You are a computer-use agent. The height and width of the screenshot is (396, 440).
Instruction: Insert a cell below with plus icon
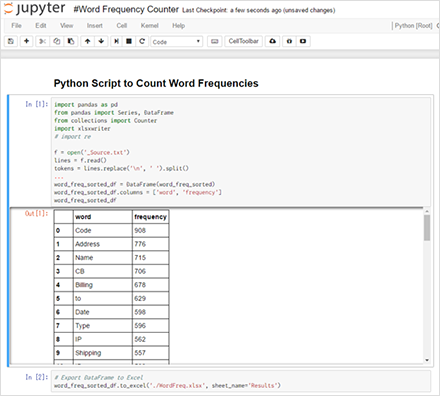(26, 41)
